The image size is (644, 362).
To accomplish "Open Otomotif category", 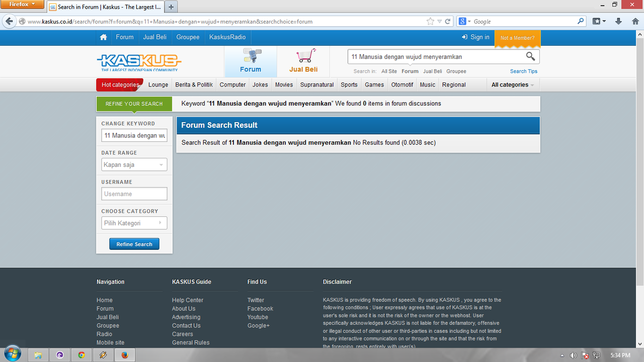I will point(402,84).
